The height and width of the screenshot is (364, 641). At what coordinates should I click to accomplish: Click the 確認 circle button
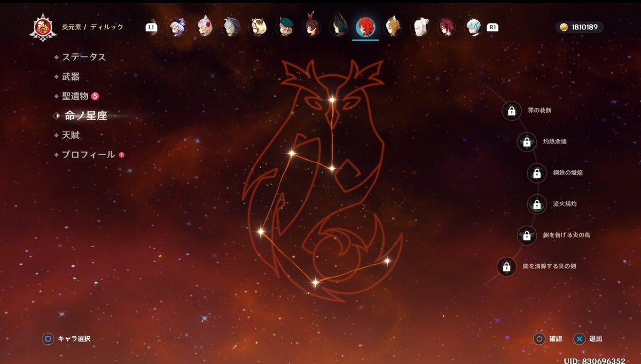(x=540, y=338)
